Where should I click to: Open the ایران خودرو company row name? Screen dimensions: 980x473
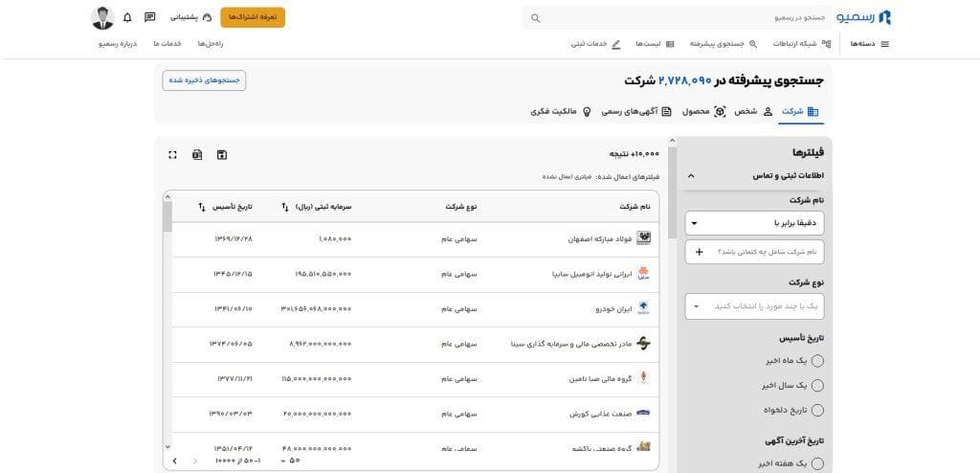coord(614,309)
